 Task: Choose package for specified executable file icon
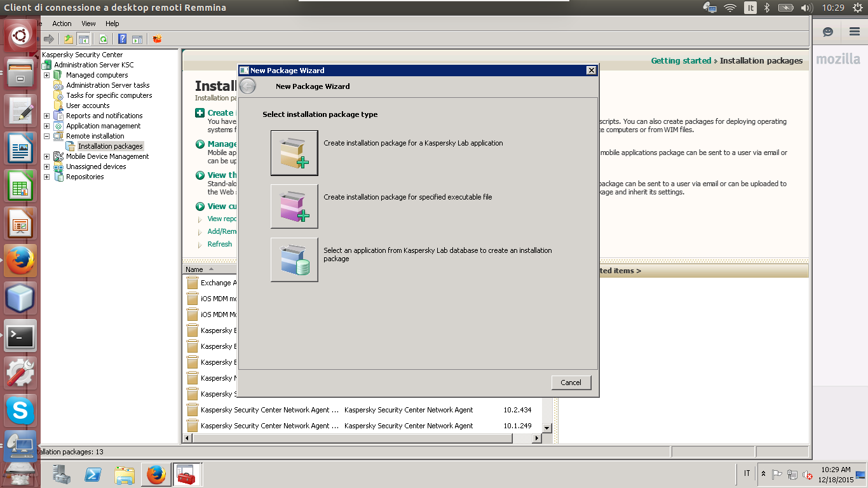(x=294, y=207)
